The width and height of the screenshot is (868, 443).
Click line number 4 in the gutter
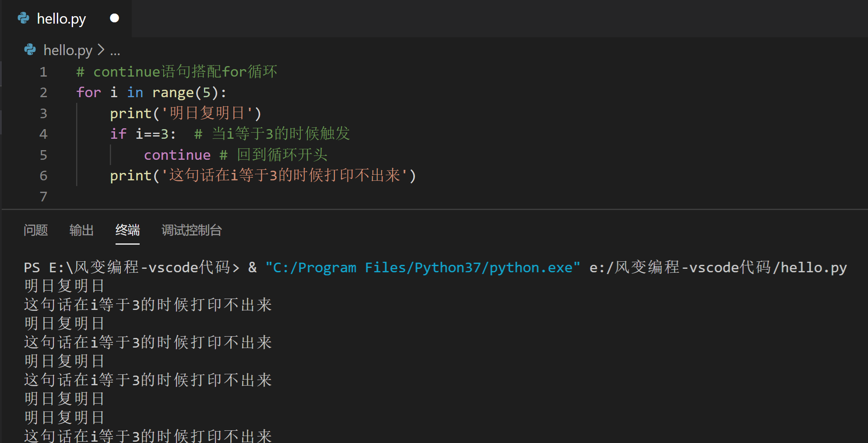click(43, 134)
